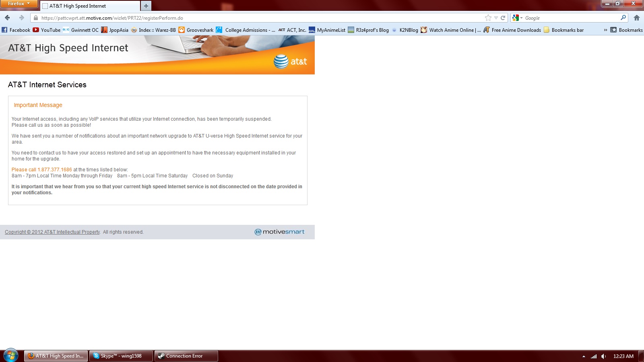The height and width of the screenshot is (362, 644).
Task: Bookmark this page with the star icon
Action: (488, 18)
